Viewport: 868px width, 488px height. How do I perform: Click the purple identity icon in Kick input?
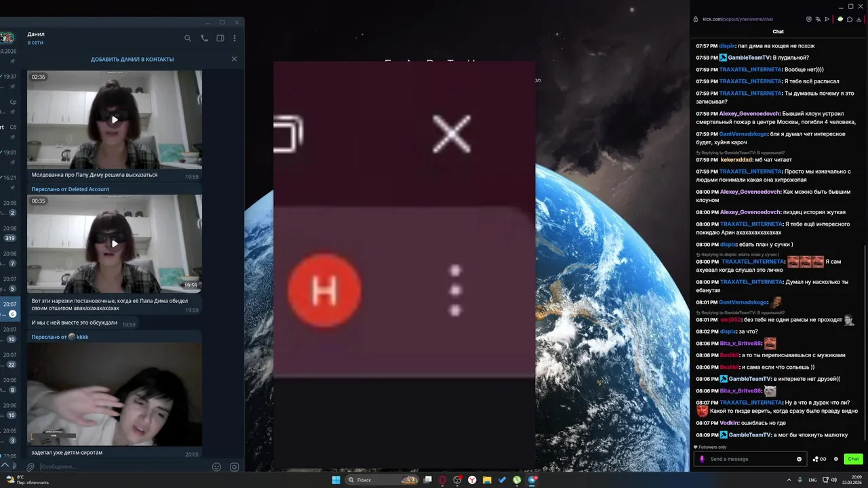(702, 459)
